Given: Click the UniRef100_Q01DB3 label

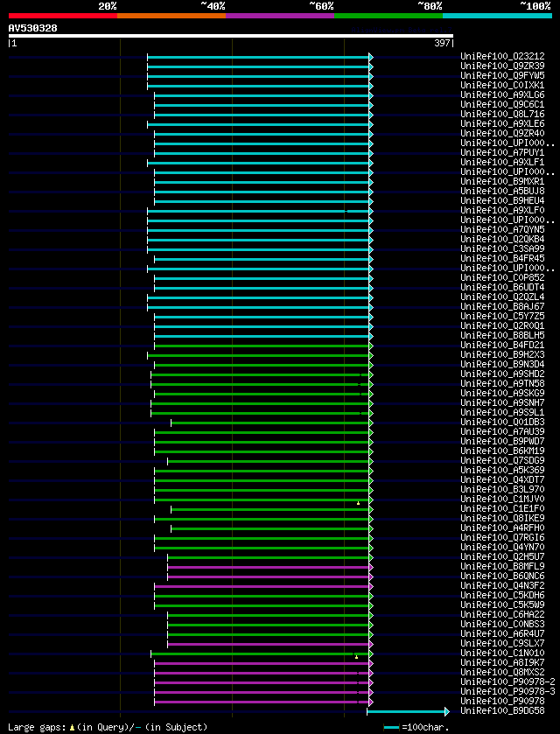Looking at the screenshot, I should tap(502, 423).
